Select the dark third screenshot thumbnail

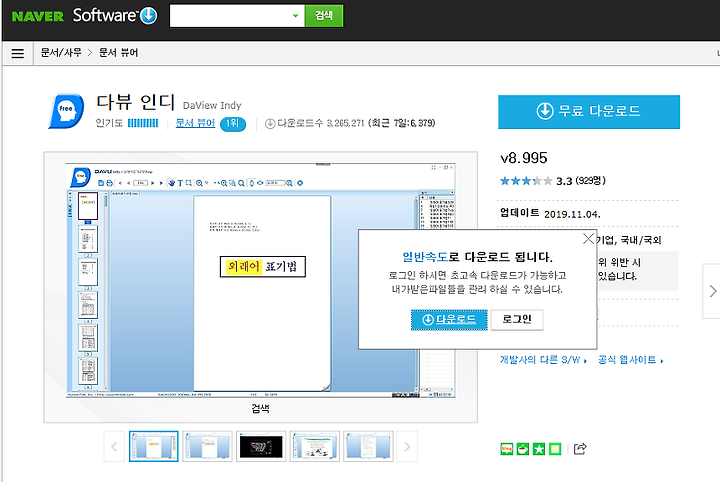(261, 446)
